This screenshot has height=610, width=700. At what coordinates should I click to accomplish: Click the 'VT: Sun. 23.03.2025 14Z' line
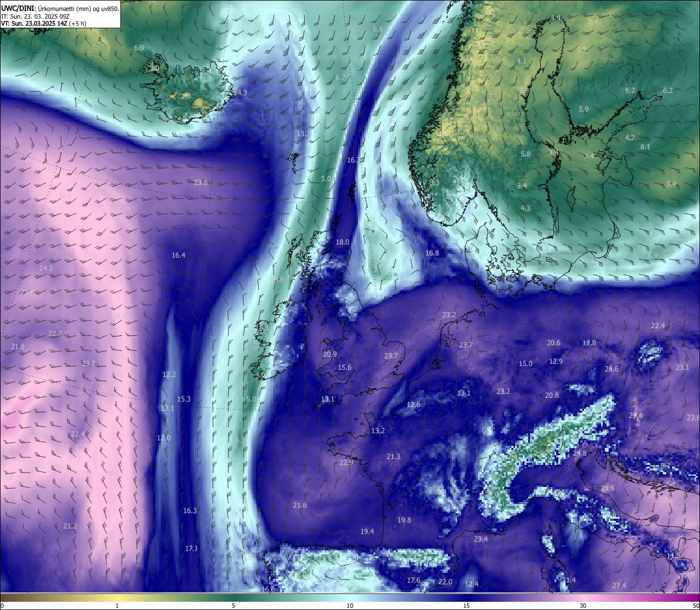36,24
